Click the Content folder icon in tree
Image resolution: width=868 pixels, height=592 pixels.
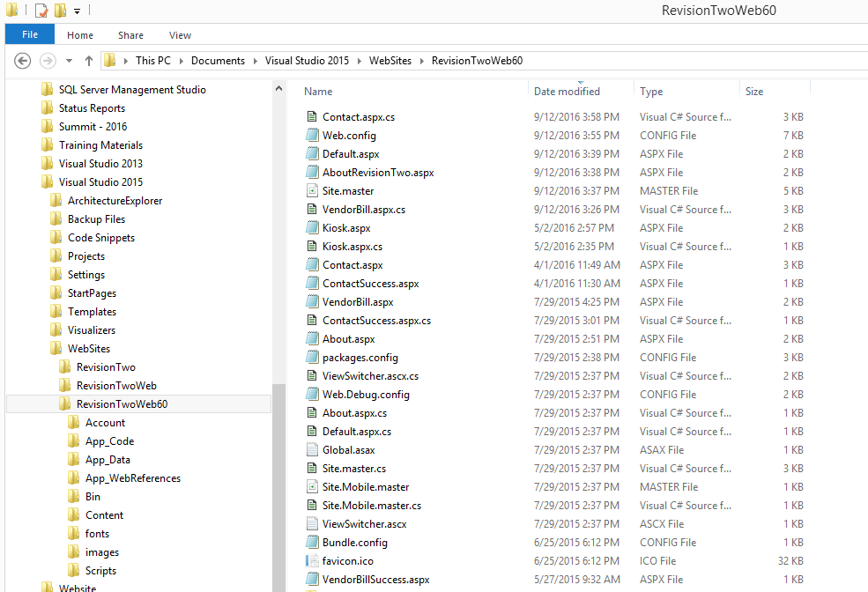(74, 514)
